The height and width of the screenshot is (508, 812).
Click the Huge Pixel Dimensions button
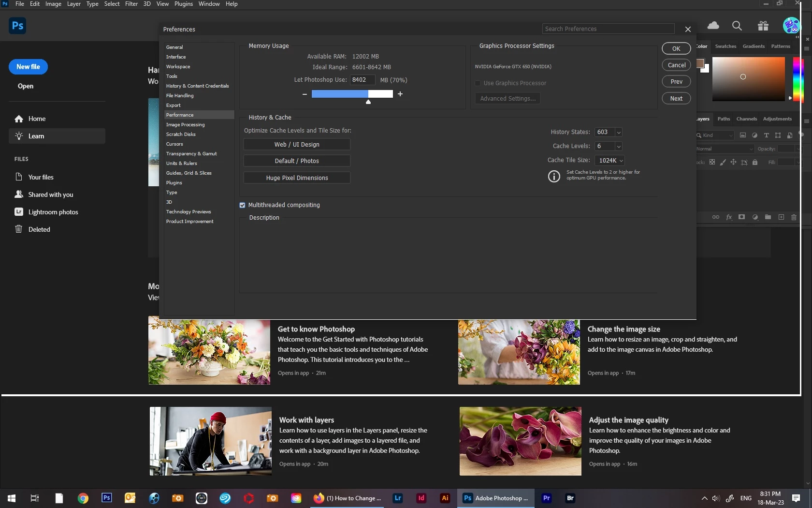click(297, 178)
